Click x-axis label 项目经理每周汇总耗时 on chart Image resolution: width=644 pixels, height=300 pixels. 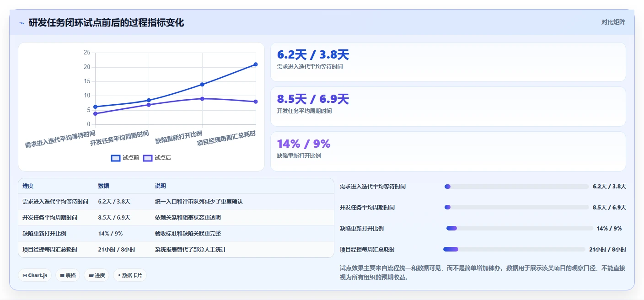point(226,138)
